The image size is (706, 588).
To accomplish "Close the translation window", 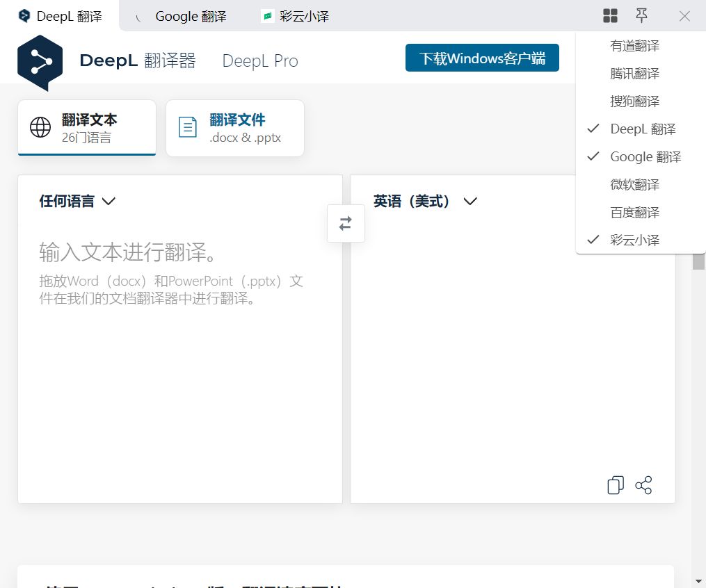I will [684, 17].
